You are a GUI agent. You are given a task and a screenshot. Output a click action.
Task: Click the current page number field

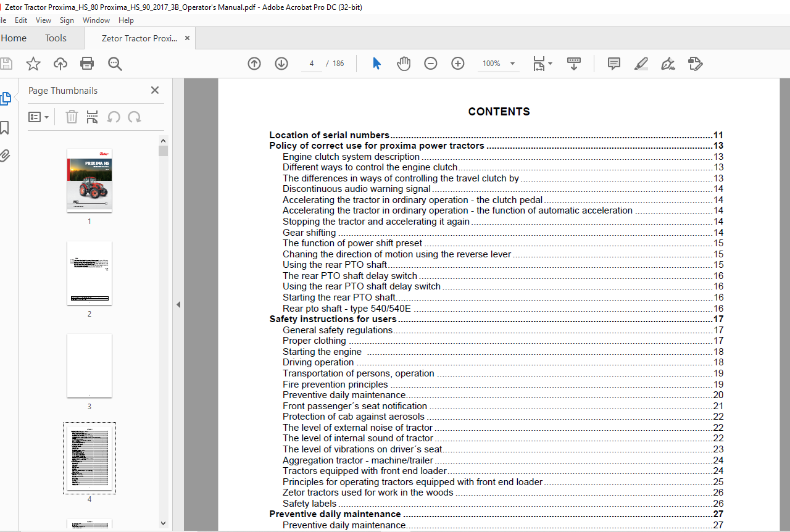(x=312, y=64)
